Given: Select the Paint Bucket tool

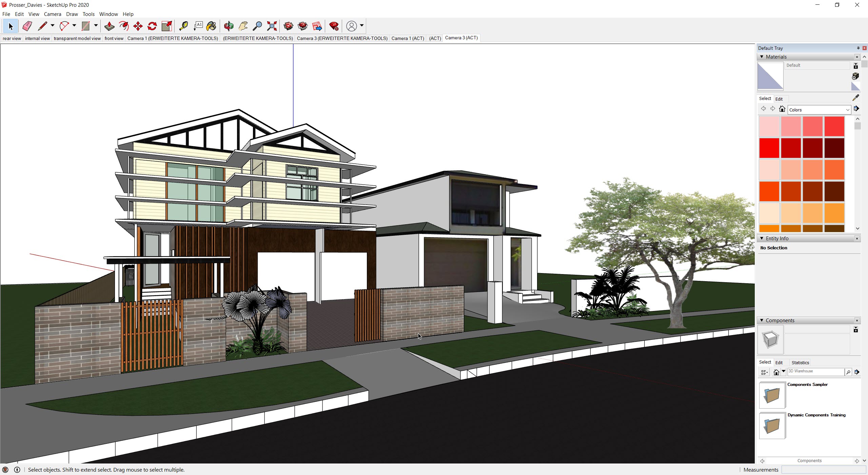Looking at the screenshot, I should 211,26.
